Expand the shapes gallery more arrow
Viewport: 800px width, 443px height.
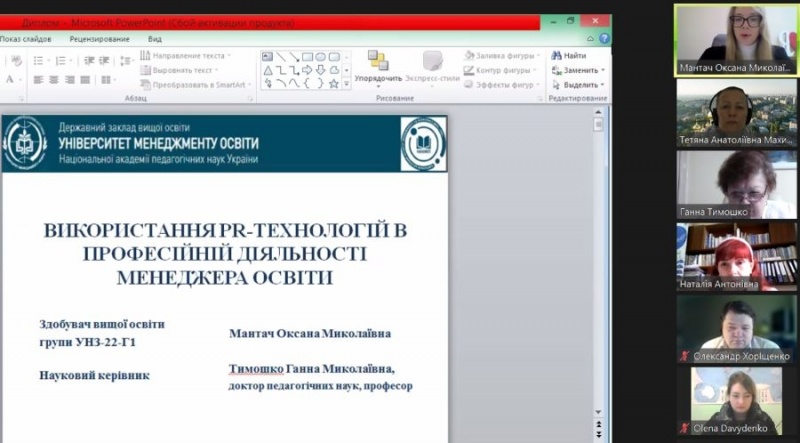point(347,84)
